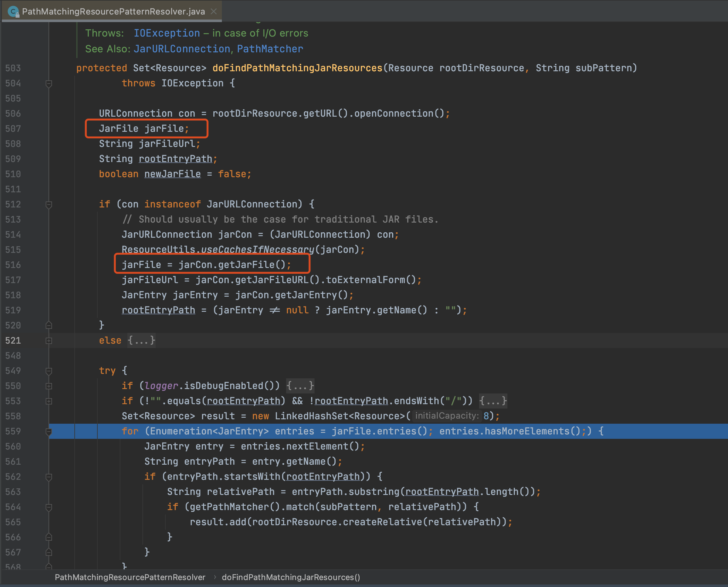The image size is (728, 587).
Task: Collapse the if block fold at line 512
Action: pyautogui.click(x=49, y=205)
